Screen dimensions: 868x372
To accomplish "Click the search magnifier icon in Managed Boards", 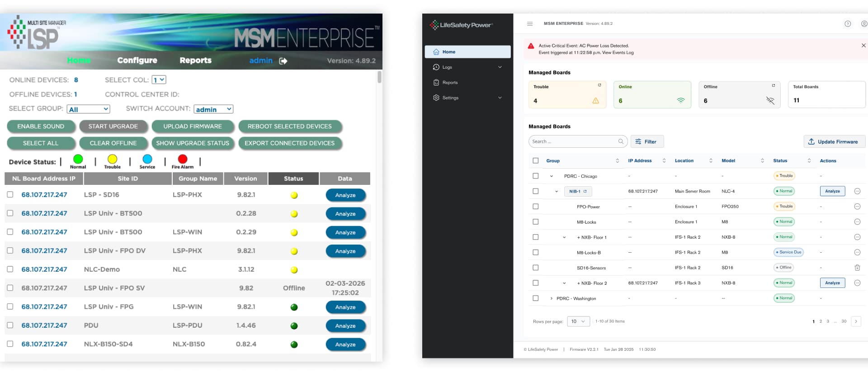I will [621, 141].
